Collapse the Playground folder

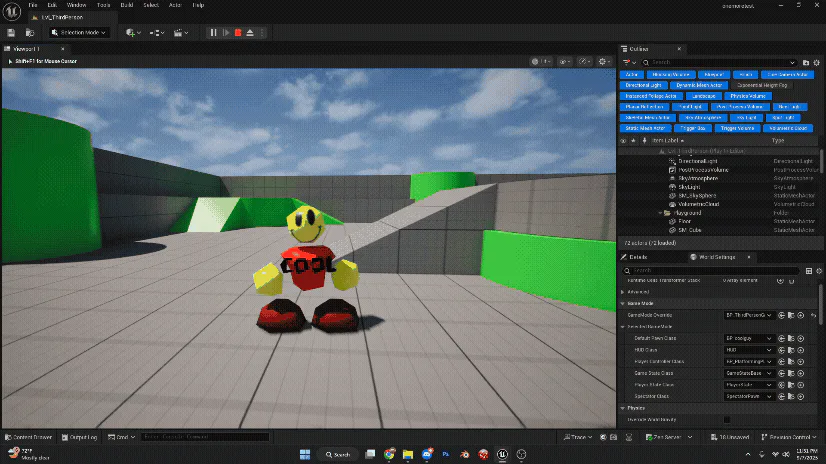click(x=660, y=213)
